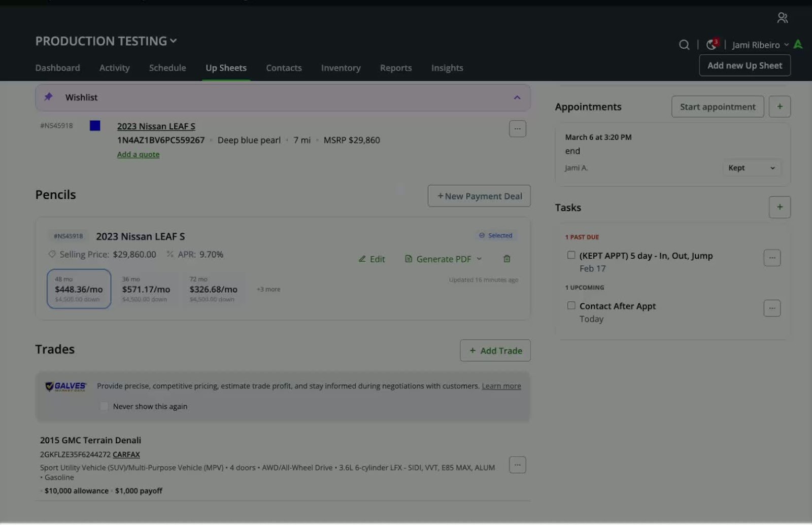Check the (KEPT APPT) 5 day task checkbox

(571, 256)
